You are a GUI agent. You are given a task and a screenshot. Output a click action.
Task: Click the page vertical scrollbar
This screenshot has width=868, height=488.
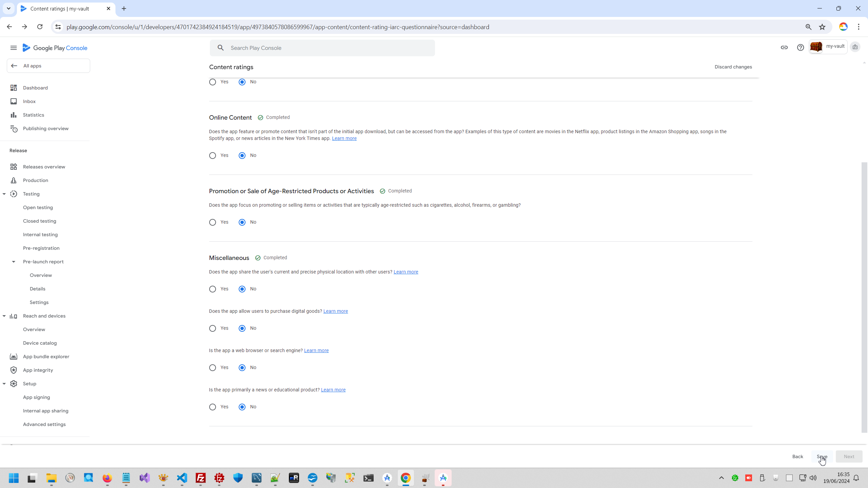point(864,298)
